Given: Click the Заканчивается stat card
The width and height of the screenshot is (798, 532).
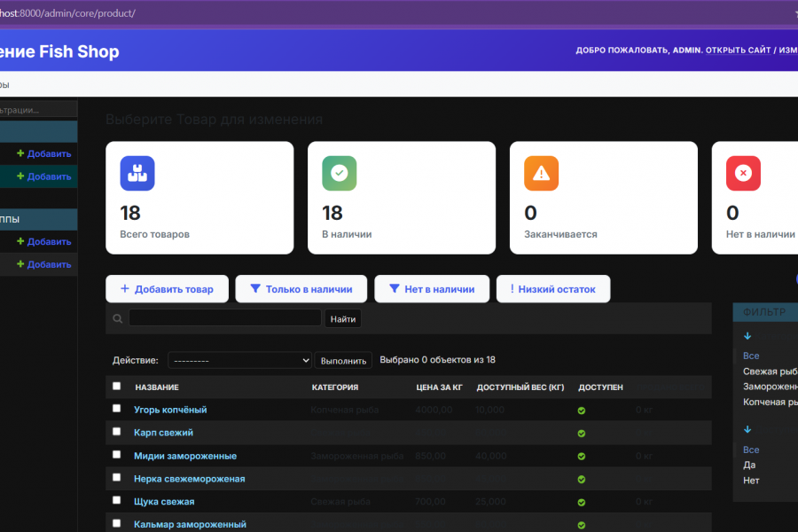Looking at the screenshot, I should coord(604,198).
